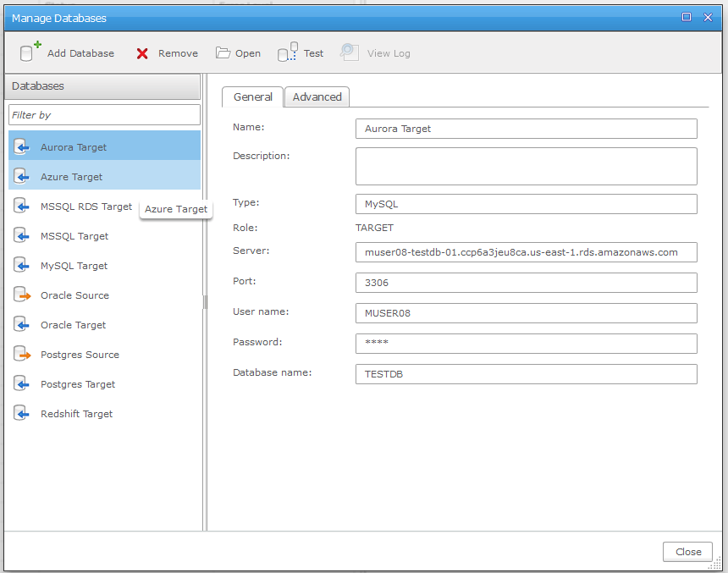Maximize the Manage Databases dialog
The height and width of the screenshot is (573, 728).
tap(687, 17)
